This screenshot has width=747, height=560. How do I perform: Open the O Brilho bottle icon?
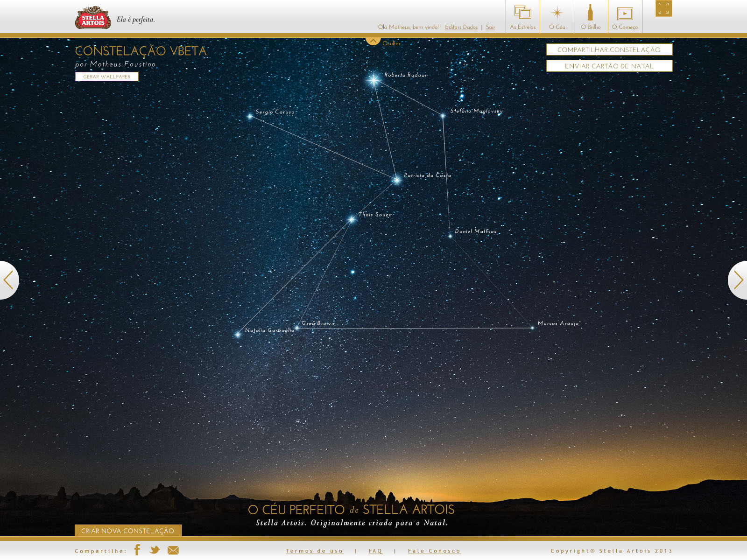pos(590,12)
